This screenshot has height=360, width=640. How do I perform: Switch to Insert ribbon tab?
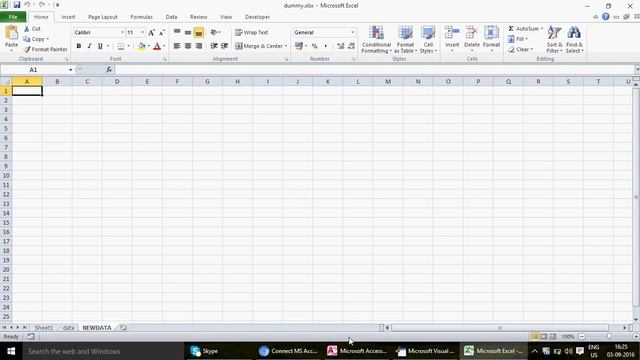click(x=68, y=17)
